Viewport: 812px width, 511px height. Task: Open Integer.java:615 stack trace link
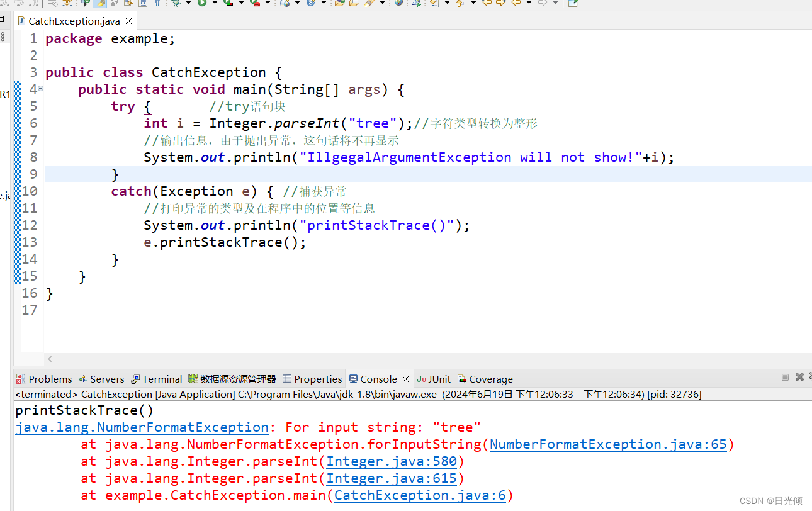pos(392,478)
